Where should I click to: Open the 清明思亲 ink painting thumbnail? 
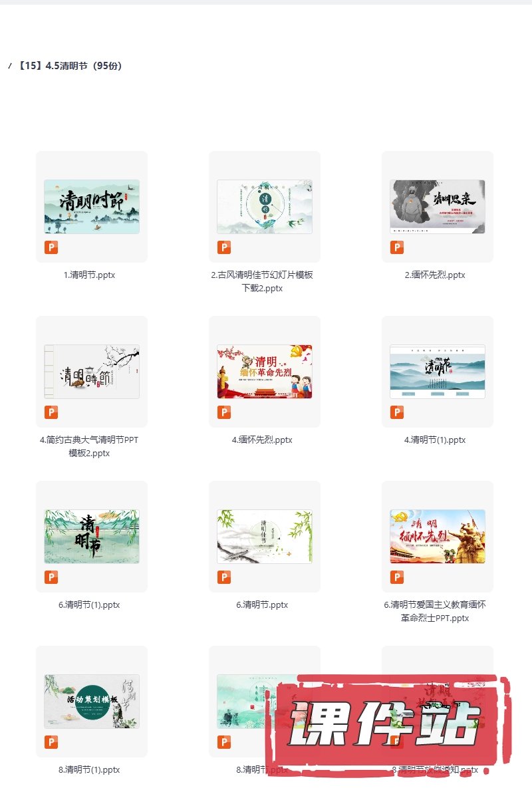coord(438,206)
